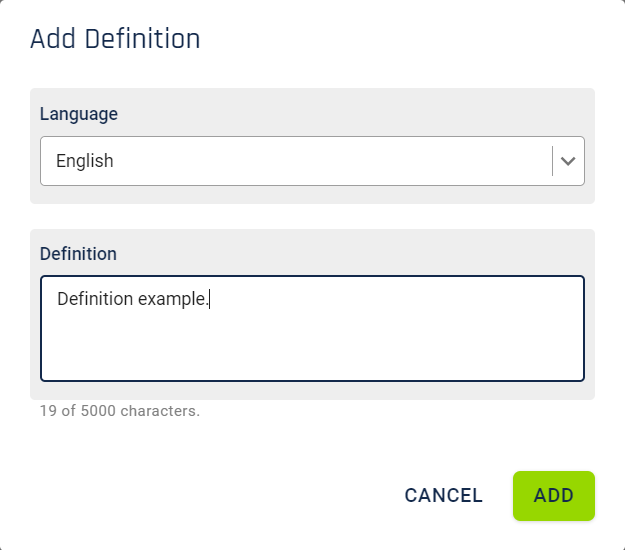Screen dimensions: 625x550
Task: Click the CANCEL button
Action: pos(443,496)
